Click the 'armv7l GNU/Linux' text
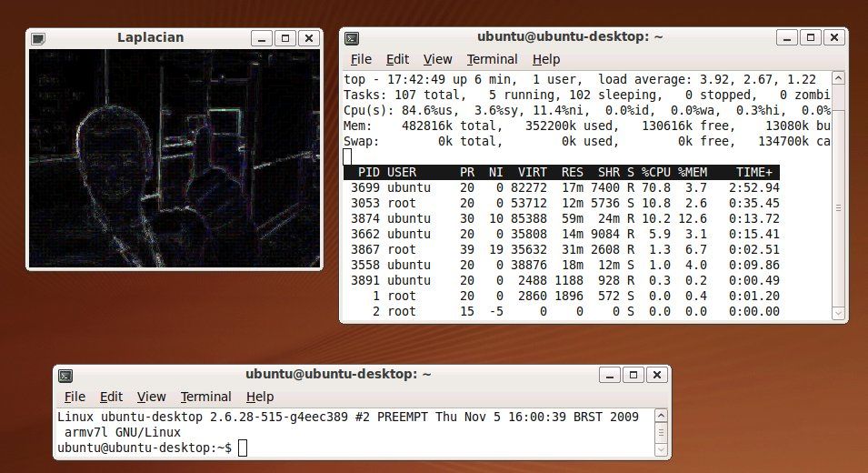The width and height of the screenshot is (868, 473). tap(123, 433)
